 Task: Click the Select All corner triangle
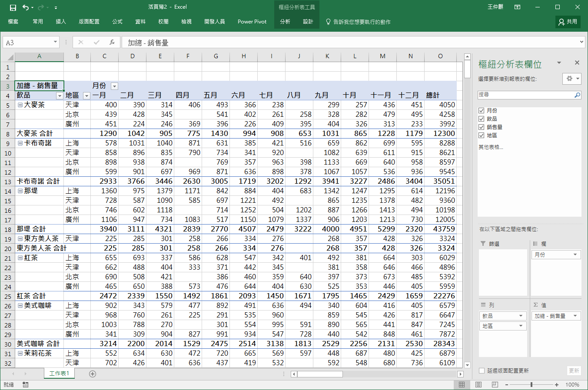[x=10, y=57]
